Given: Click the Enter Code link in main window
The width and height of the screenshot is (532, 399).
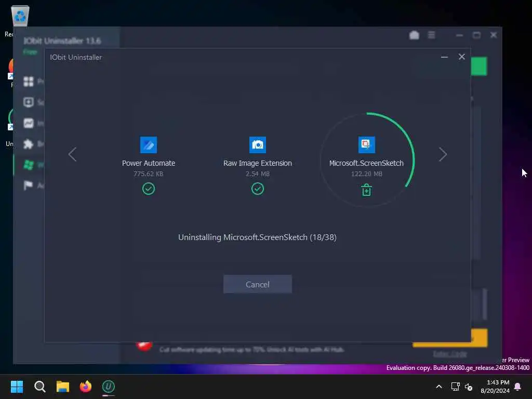Looking at the screenshot, I should tap(450, 354).
